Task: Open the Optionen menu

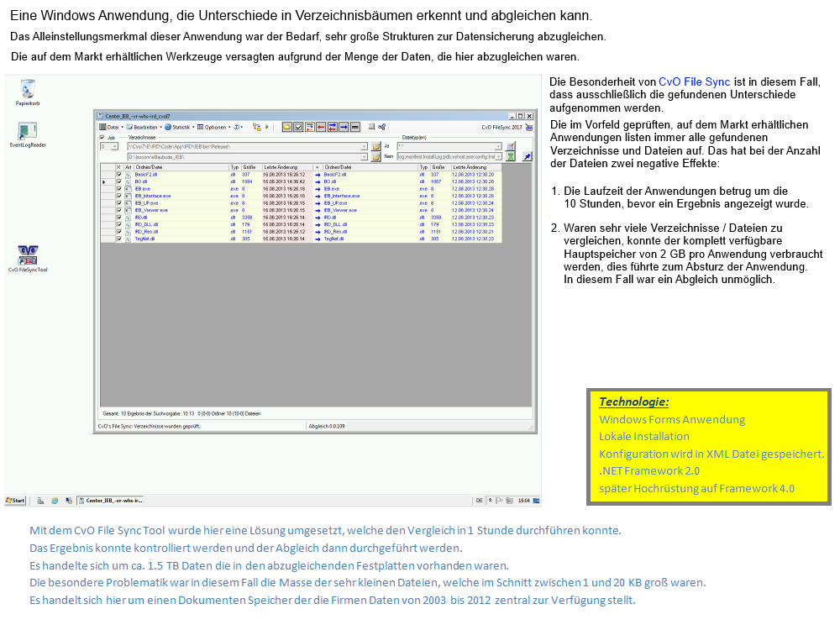Action: (214, 127)
